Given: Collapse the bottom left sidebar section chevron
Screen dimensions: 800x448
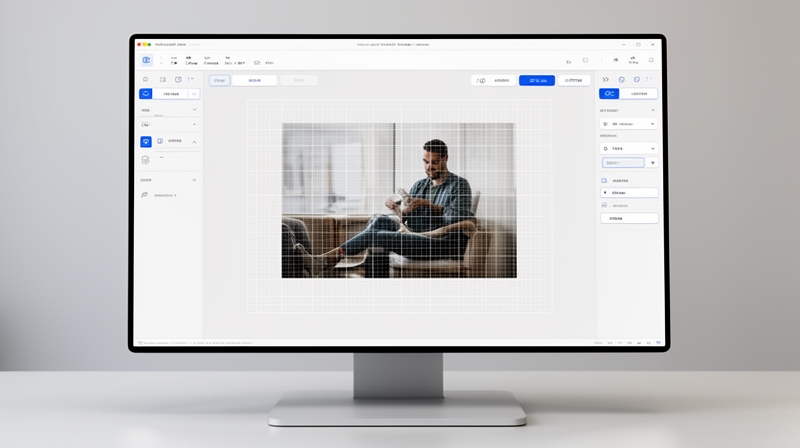Looking at the screenshot, I should (x=194, y=180).
